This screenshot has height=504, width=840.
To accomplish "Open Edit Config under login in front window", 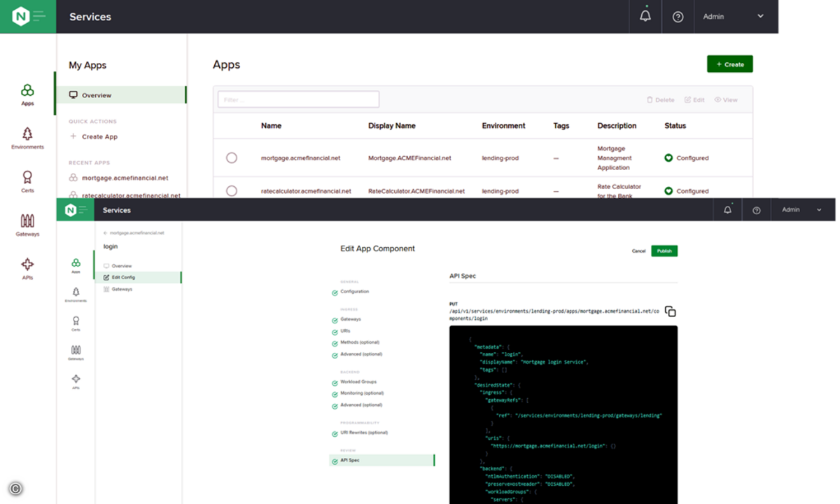I will (137, 277).
